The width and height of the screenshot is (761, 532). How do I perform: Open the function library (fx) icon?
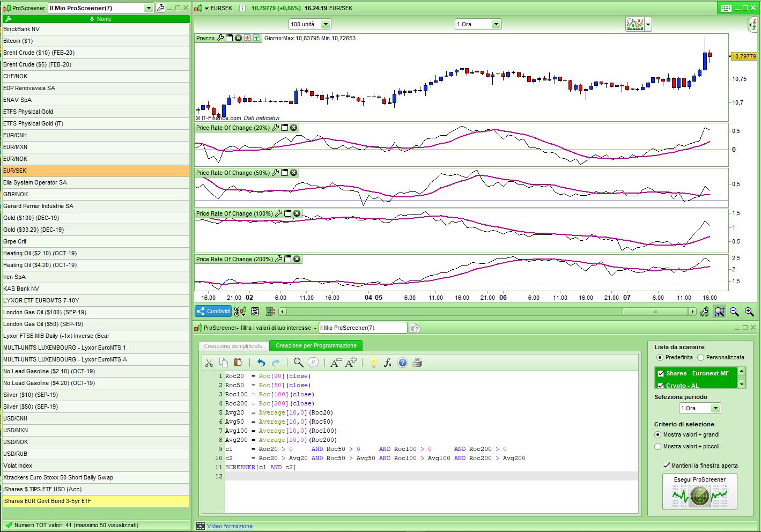click(388, 363)
